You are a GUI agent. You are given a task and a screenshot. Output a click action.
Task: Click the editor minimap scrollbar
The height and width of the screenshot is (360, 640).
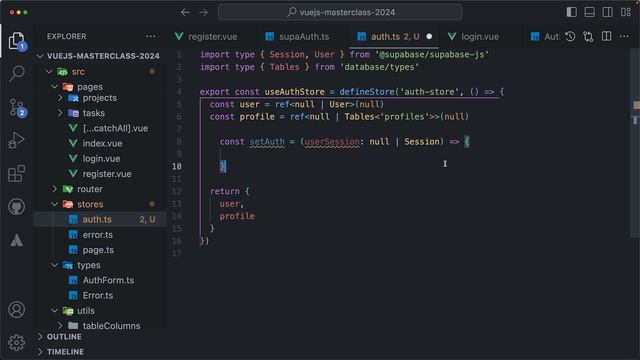(x=635, y=143)
